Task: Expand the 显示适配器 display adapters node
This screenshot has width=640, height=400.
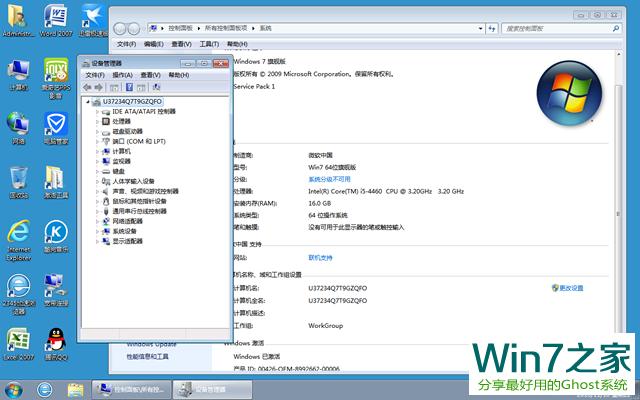Action: tap(97, 241)
